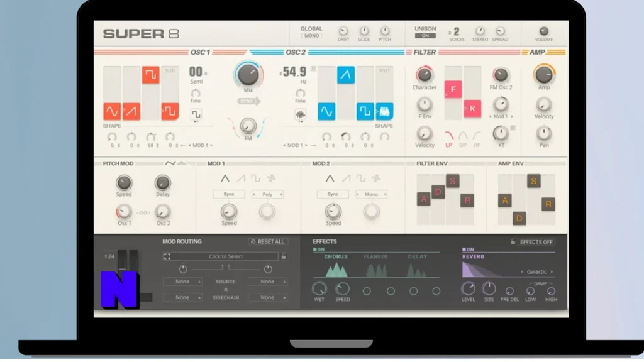The image size is (644, 362).
Task: Select the OSC 1 sine wave shape
Action: [x=112, y=111]
